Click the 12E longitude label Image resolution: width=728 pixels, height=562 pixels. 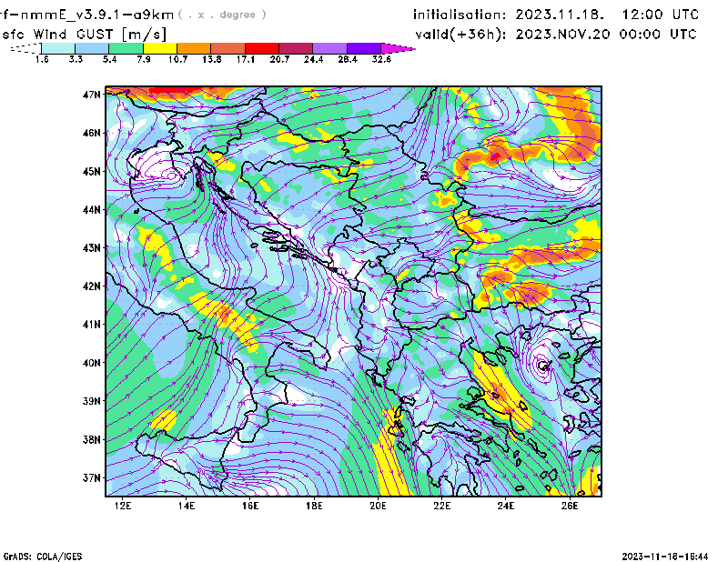(x=123, y=506)
